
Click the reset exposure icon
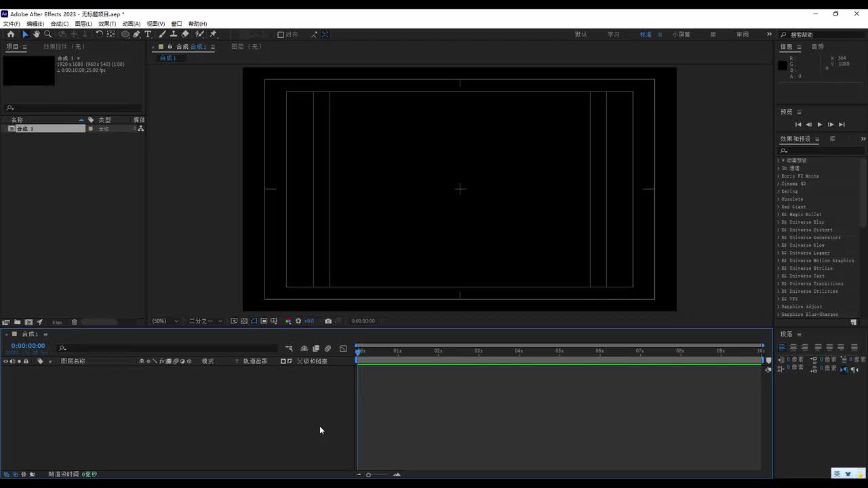pos(298,321)
